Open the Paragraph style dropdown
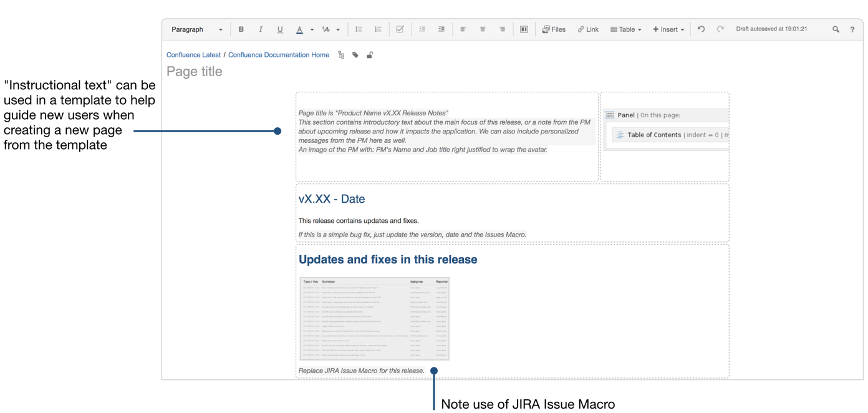This screenshot has height=413, width=868. coord(196,29)
